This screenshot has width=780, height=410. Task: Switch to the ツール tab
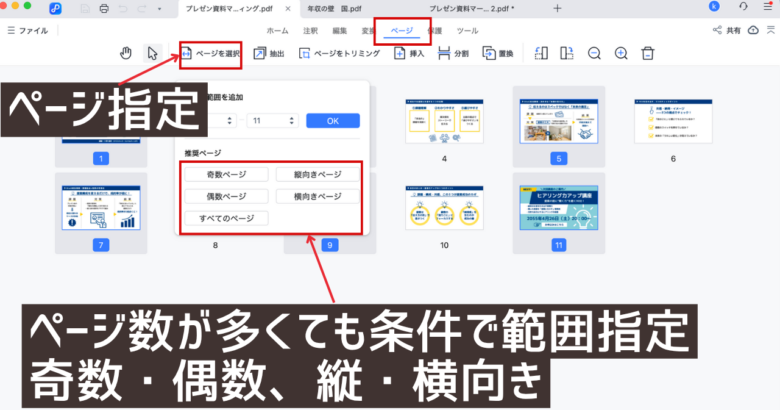(467, 31)
